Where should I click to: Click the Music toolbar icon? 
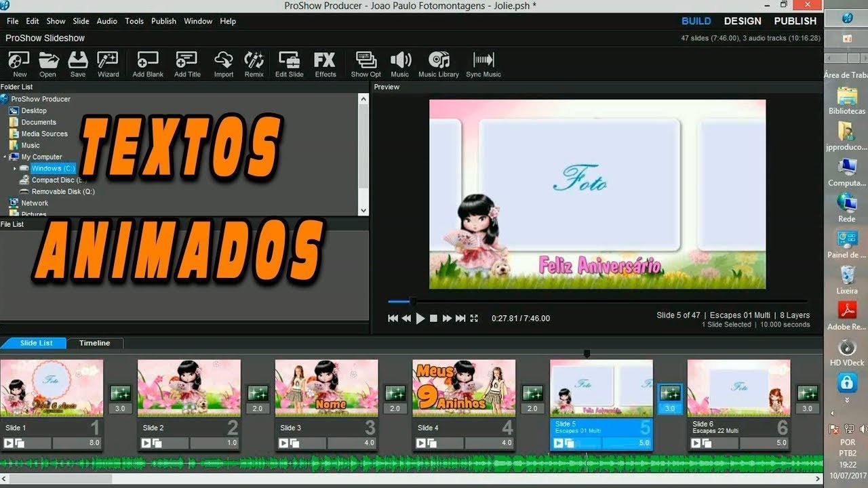click(x=400, y=64)
